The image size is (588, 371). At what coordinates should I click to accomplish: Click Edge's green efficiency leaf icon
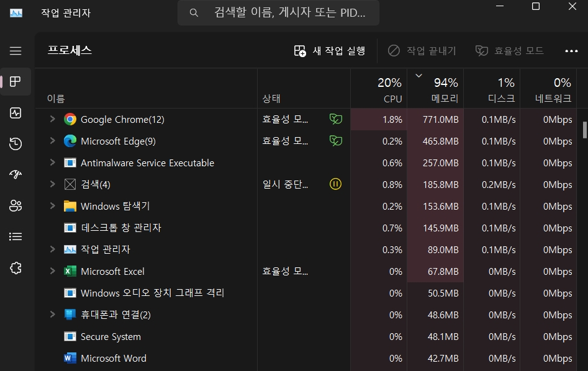point(336,141)
